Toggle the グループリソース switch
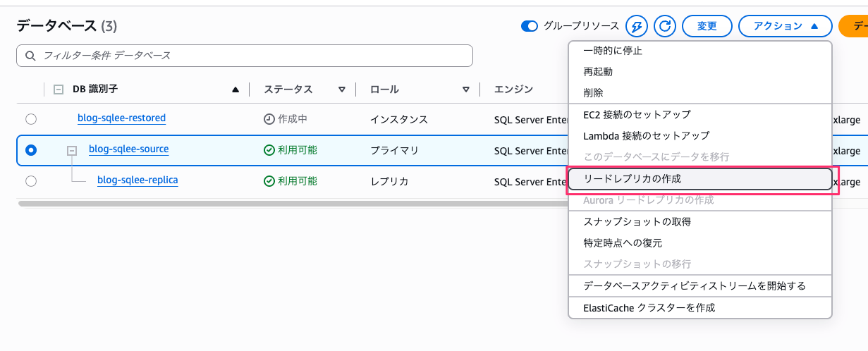Screen dimensions: 868x351 [530, 26]
